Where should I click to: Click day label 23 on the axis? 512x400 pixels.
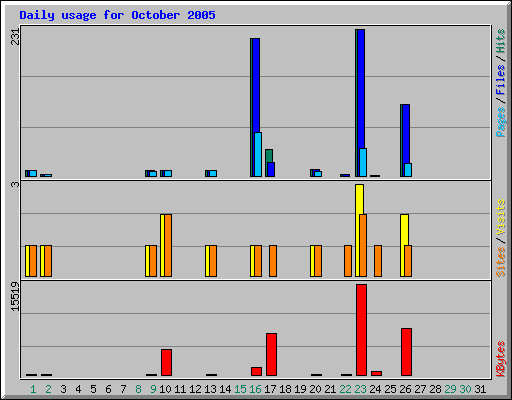point(360,389)
